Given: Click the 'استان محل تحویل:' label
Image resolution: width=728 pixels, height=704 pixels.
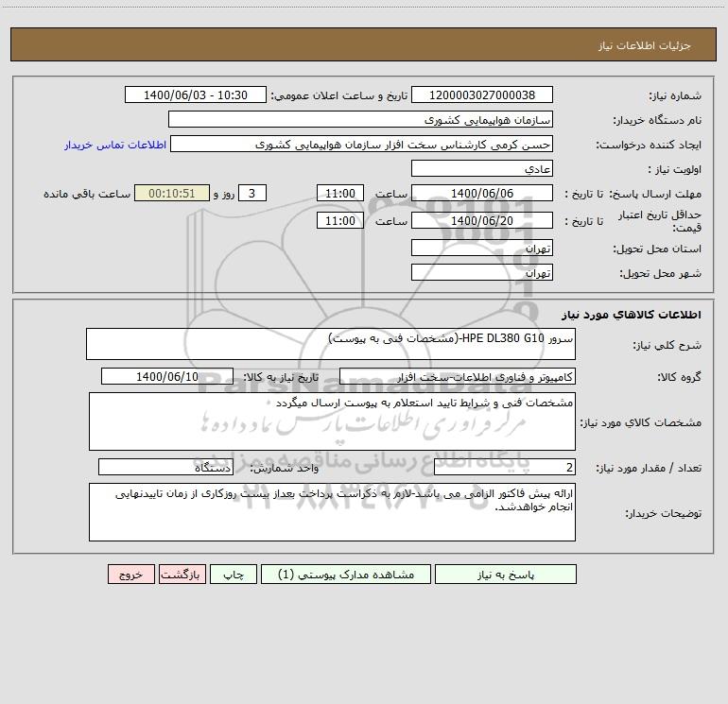Looking at the screenshot, I should coord(657,249).
